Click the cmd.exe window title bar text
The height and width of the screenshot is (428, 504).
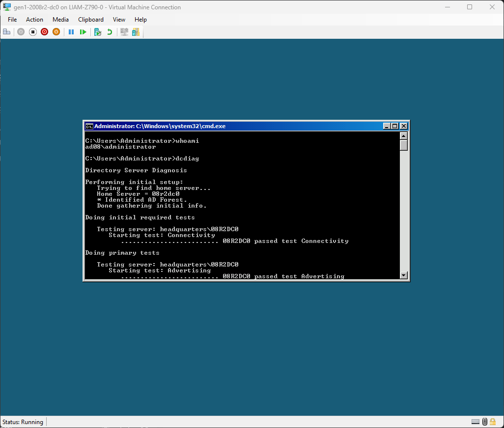pos(160,126)
